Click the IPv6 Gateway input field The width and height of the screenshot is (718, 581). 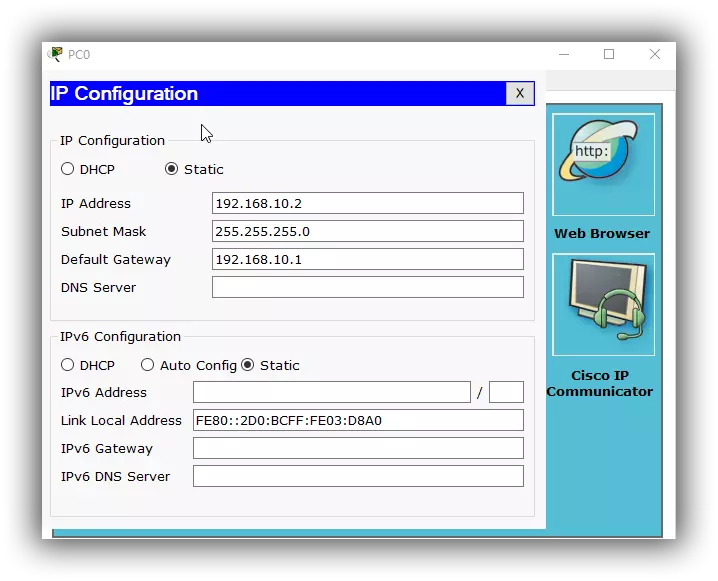[x=358, y=448]
